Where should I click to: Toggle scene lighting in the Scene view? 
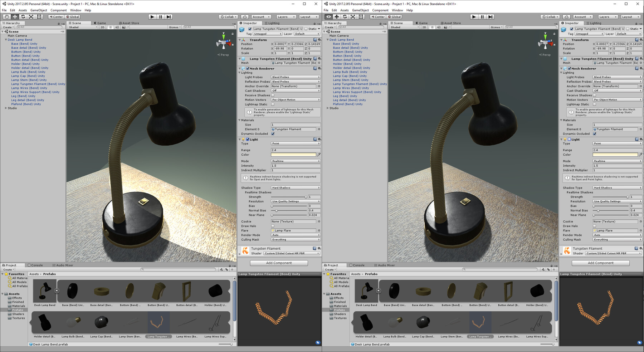(110, 27)
